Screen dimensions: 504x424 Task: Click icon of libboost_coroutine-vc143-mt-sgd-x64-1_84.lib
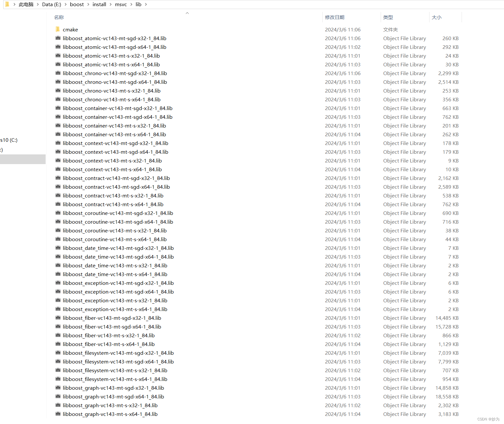point(58,221)
